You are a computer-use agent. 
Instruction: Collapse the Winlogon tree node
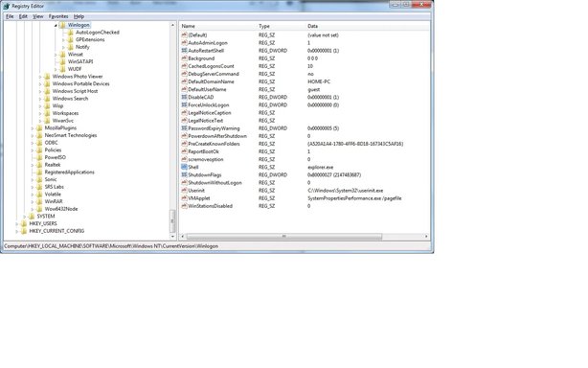[56, 26]
